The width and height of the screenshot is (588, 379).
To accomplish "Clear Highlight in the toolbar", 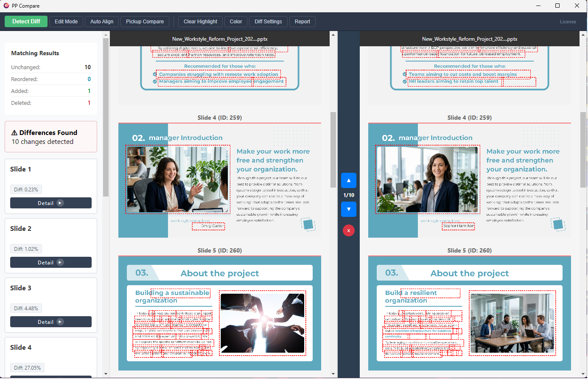I will coord(200,22).
